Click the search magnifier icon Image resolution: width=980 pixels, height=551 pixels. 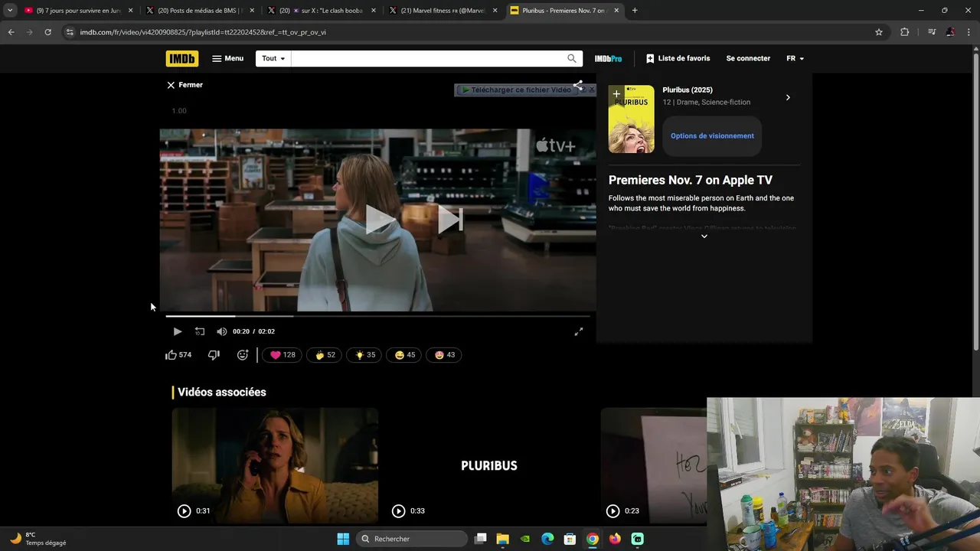(572, 58)
